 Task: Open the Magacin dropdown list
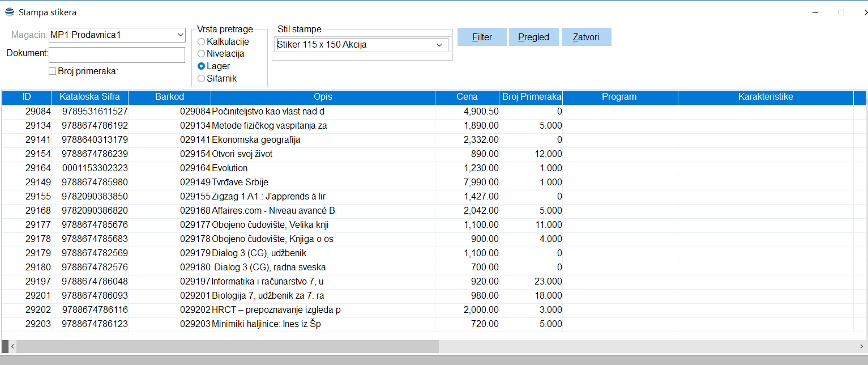(180, 35)
